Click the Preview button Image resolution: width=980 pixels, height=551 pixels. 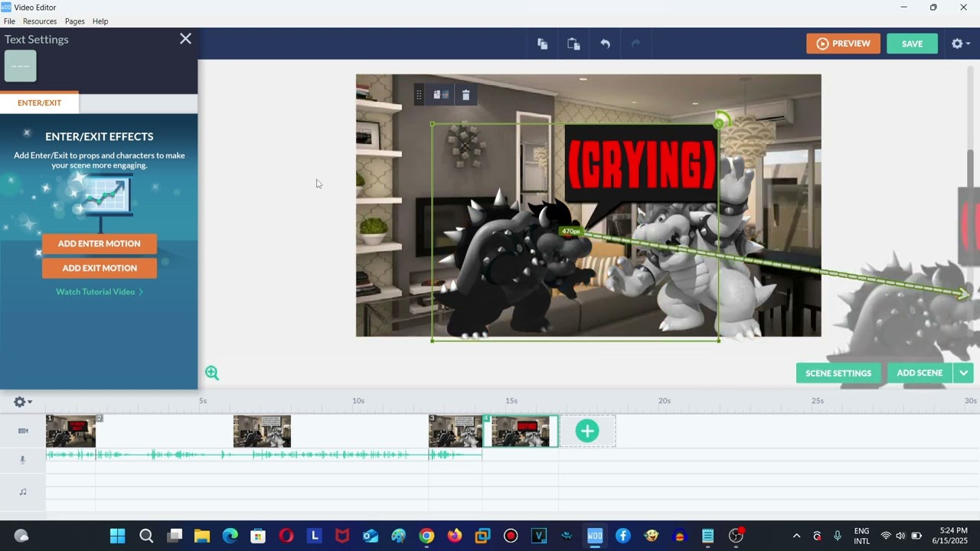coord(843,44)
